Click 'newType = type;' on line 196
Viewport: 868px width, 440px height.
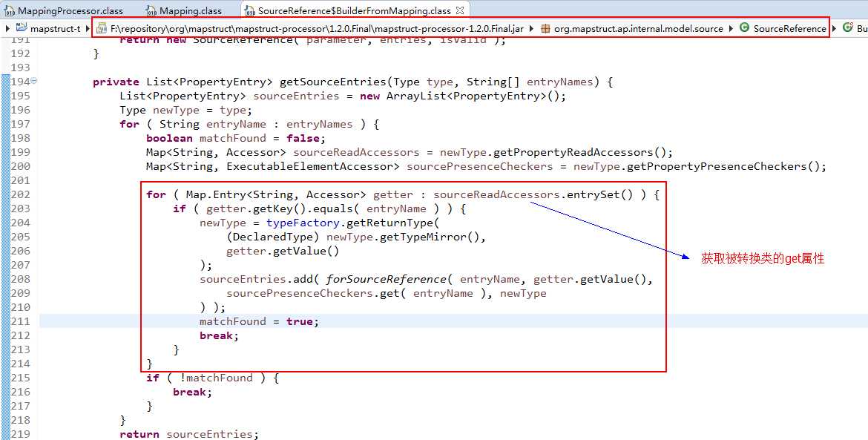coord(203,110)
